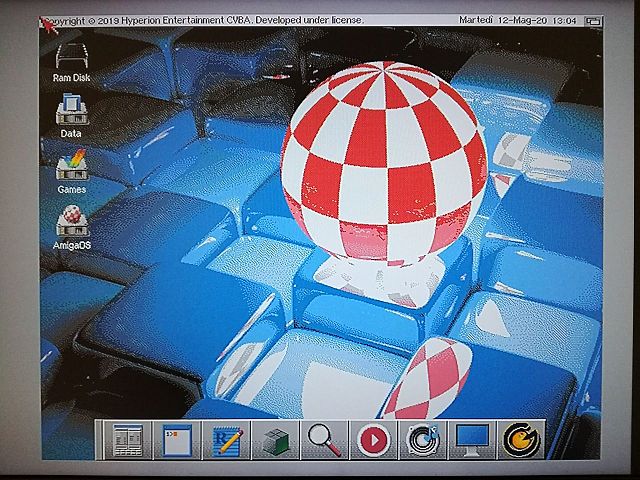Screen dimensions: 640x480
Task: Click the gold circular dock icon
Action: pyautogui.click(x=520, y=440)
